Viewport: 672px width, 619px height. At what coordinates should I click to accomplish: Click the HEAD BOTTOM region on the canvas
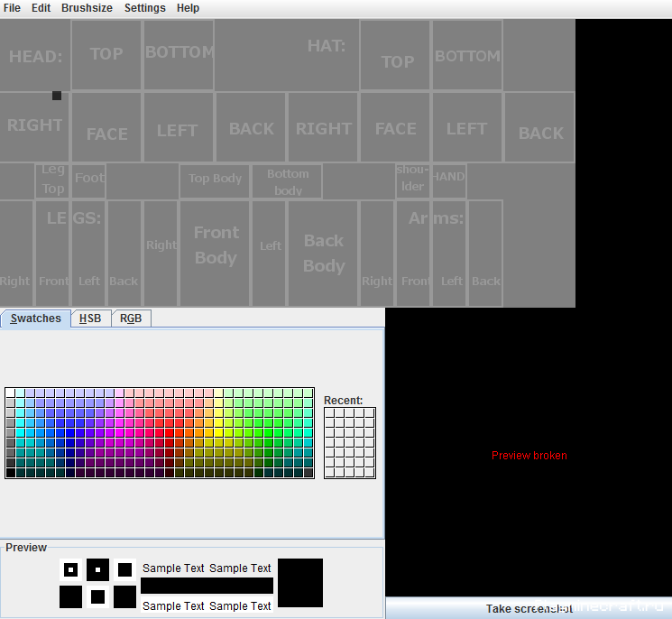click(179, 55)
